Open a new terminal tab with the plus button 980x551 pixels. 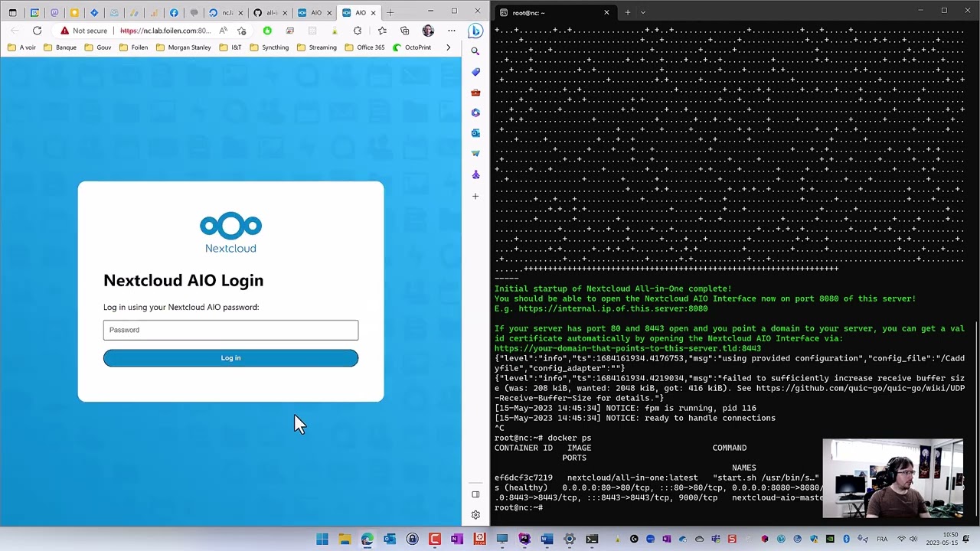click(627, 12)
